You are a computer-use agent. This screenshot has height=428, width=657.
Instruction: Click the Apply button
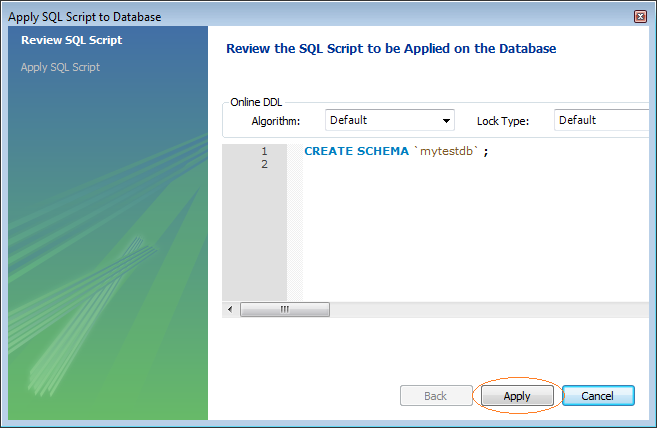(x=517, y=396)
